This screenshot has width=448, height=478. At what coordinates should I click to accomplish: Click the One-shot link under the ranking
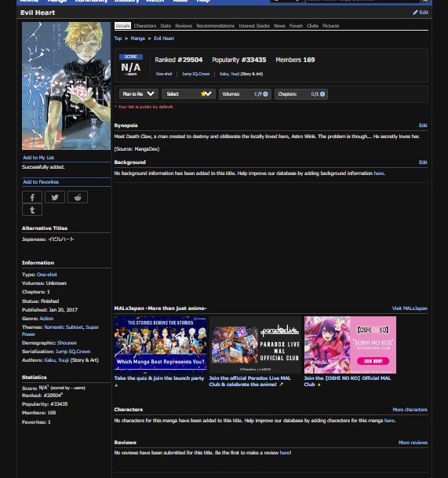[164, 74]
